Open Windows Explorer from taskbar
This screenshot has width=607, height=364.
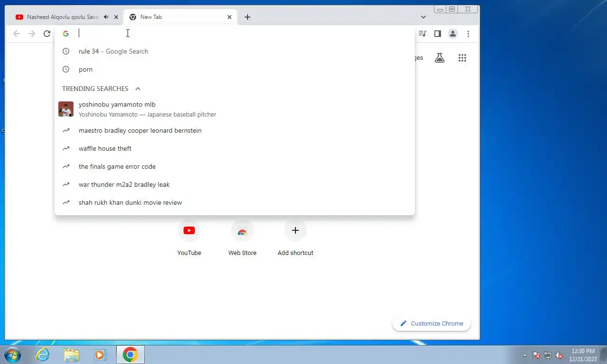[72, 355]
